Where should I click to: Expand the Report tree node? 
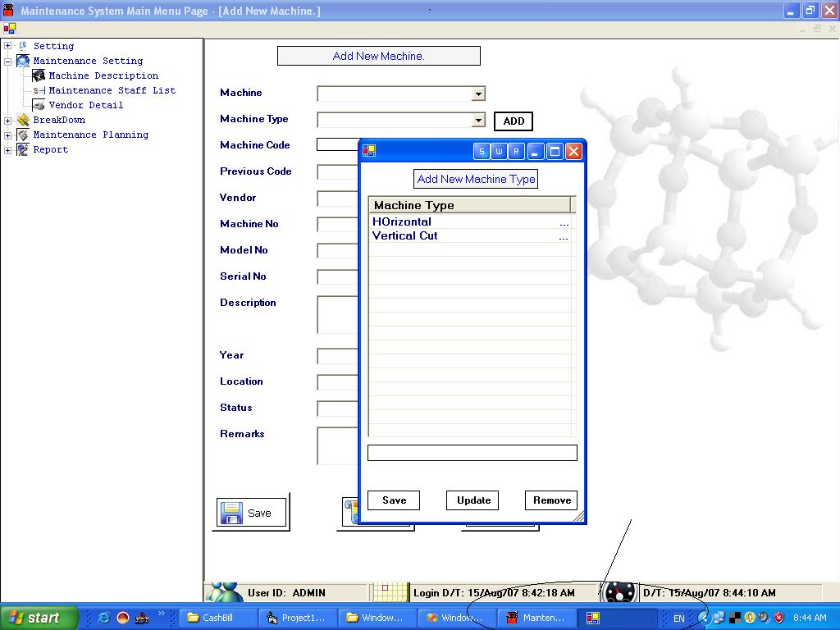click(x=7, y=150)
